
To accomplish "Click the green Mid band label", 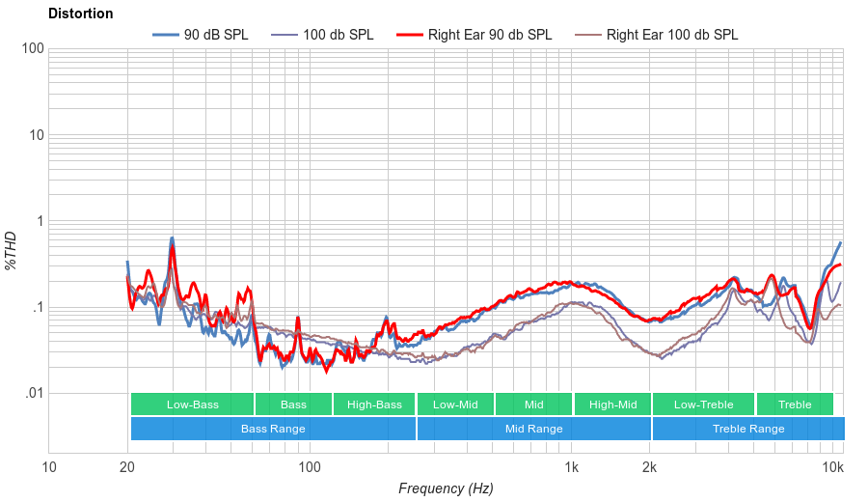I will tap(533, 404).
